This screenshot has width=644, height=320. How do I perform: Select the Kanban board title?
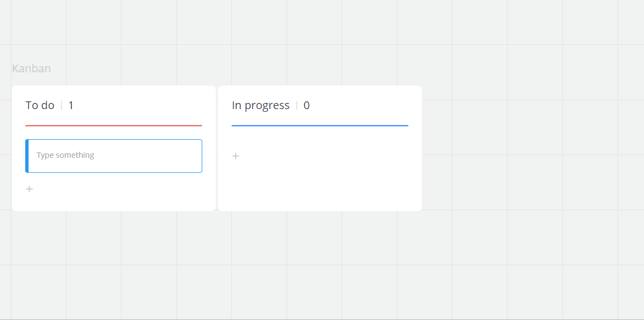pyautogui.click(x=31, y=68)
